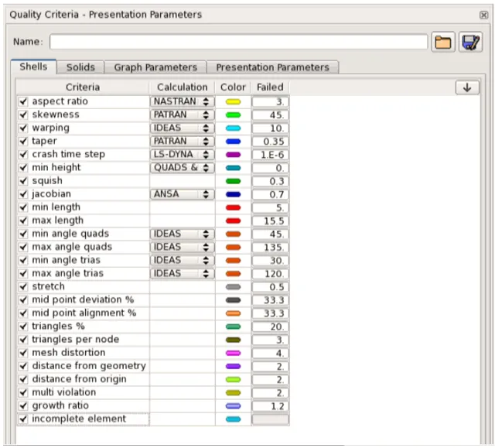Image resolution: width=495 pixels, height=448 pixels.
Task: Select the mid point alignment % label
Action: 84,313
